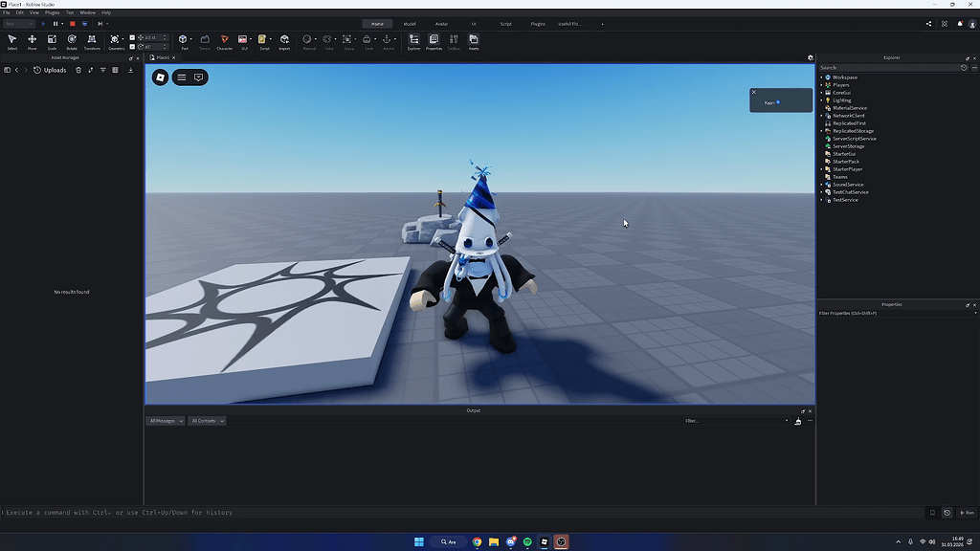Click the Output filter field
The height and width of the screenshot is (551, 980).
pyautogui.click(x=736, y=421)
